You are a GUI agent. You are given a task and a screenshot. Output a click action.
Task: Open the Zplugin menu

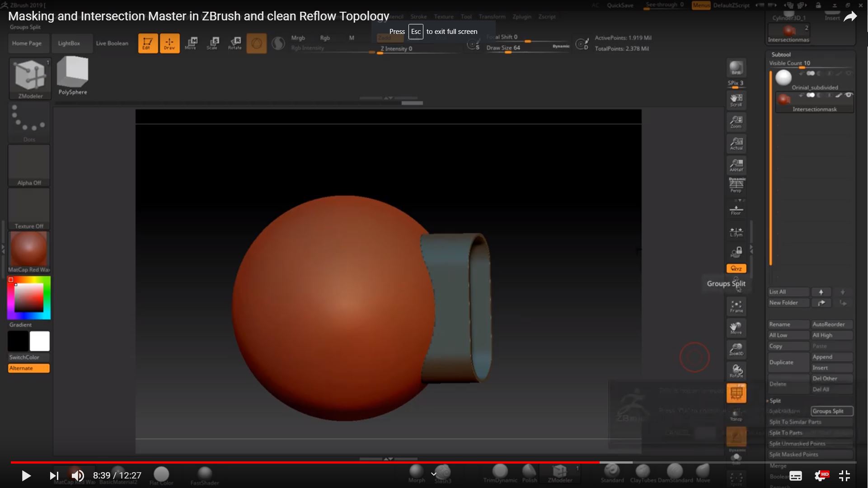pyautogui.click(x=522, y=17)
